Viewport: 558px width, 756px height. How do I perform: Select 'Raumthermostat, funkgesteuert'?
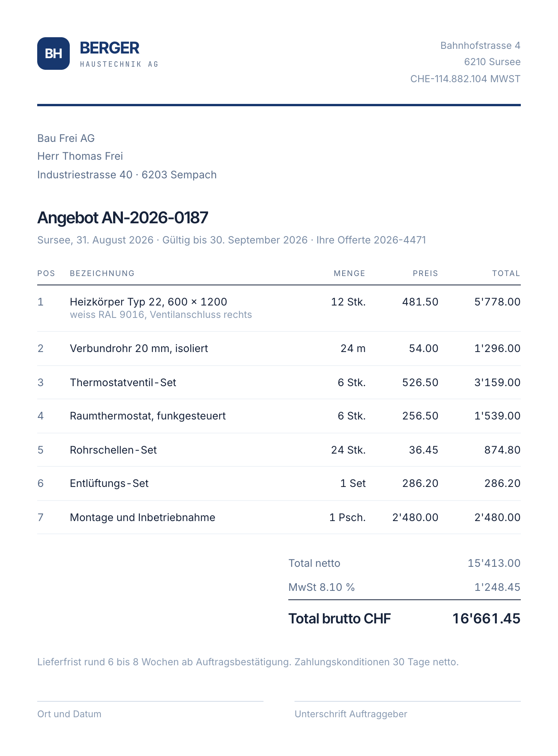(x=148, y=416)
